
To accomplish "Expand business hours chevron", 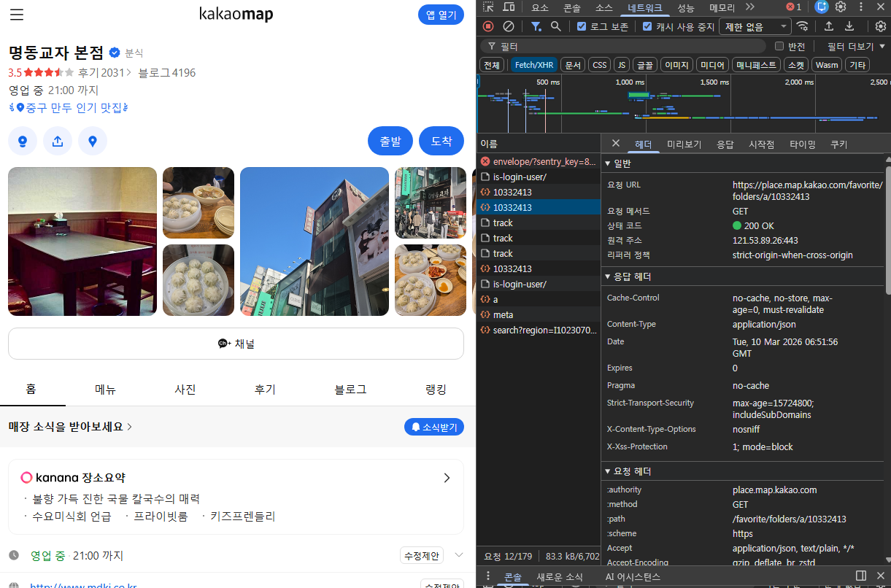I will 458,555.
